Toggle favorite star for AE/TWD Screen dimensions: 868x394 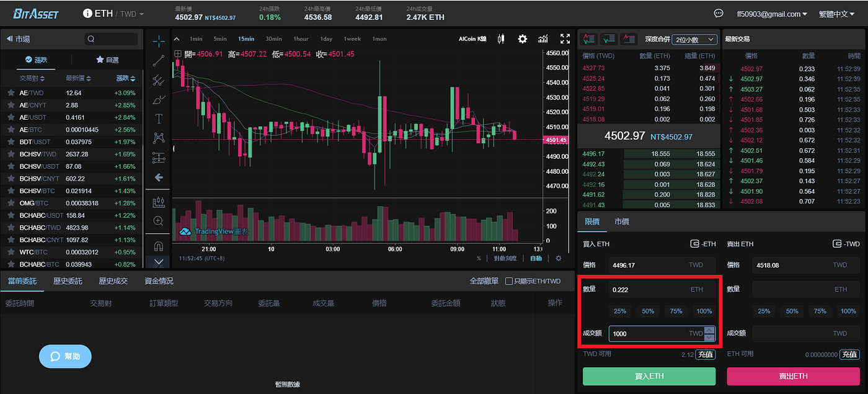pyautogui.click(x=11, y=92)
